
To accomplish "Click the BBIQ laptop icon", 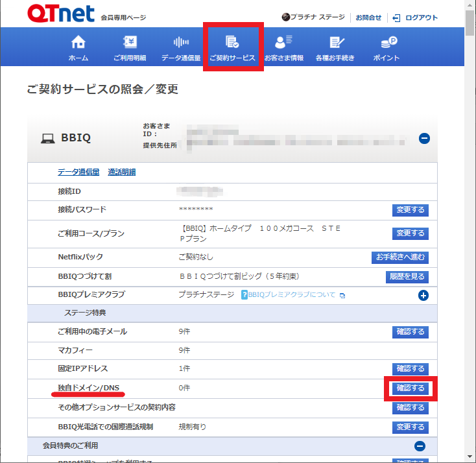I will tap(47, 138).
